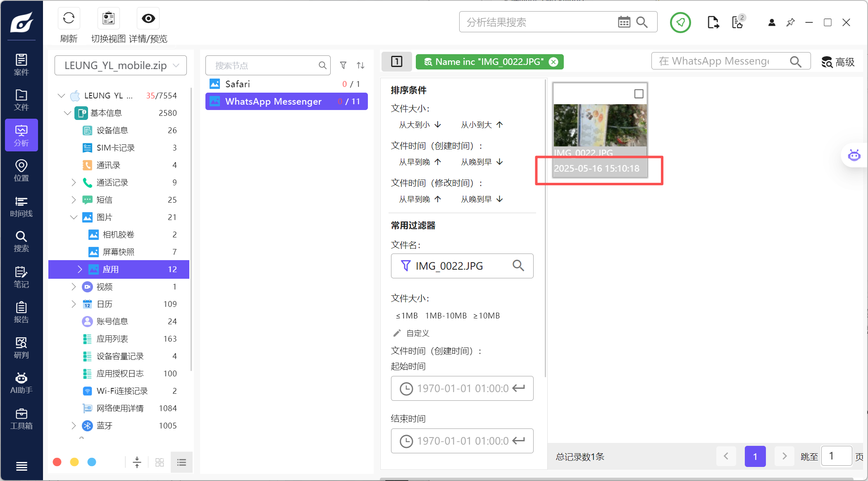The width and height of the screenshot is (868, 481).
Task: Open the AI assistant sidebar item
Action: (21, 383)
